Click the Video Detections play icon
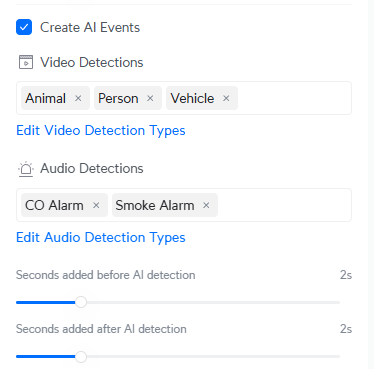Viewport: 374px width, 369px height. [x=26, y=62]
